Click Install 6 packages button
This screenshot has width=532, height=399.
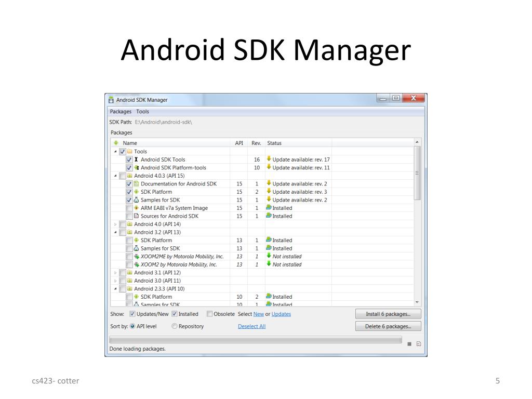(388, 314)
